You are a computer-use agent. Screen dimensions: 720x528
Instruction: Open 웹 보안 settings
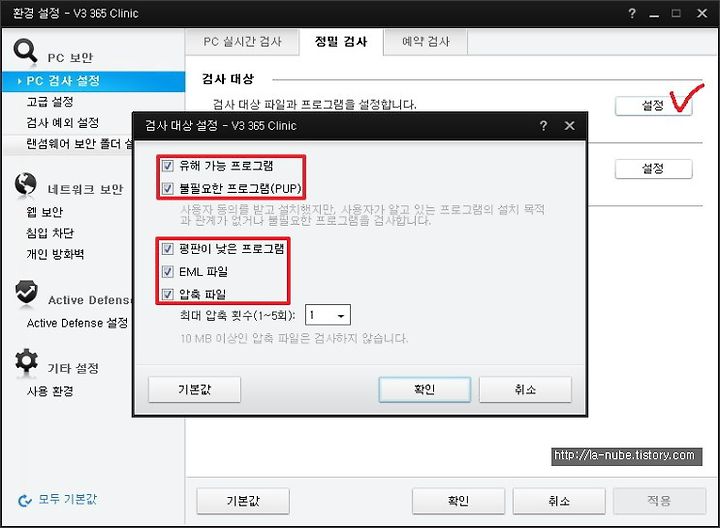[45, 212]
